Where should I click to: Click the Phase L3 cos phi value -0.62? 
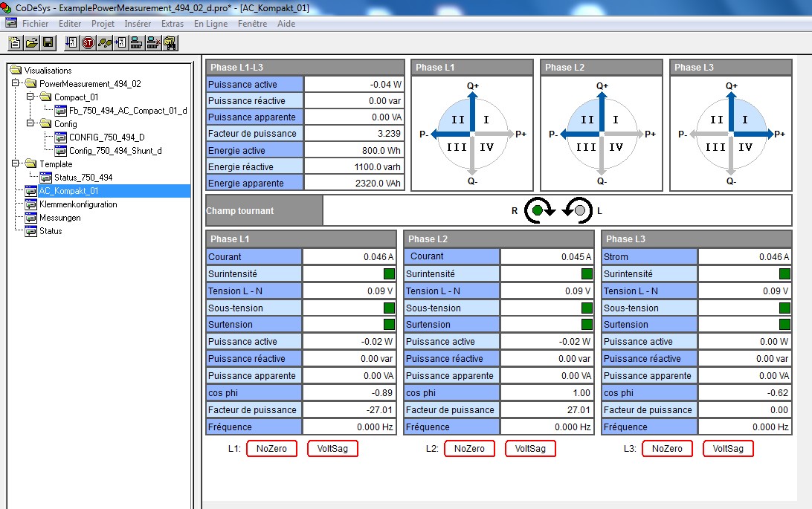pos(744,392)
